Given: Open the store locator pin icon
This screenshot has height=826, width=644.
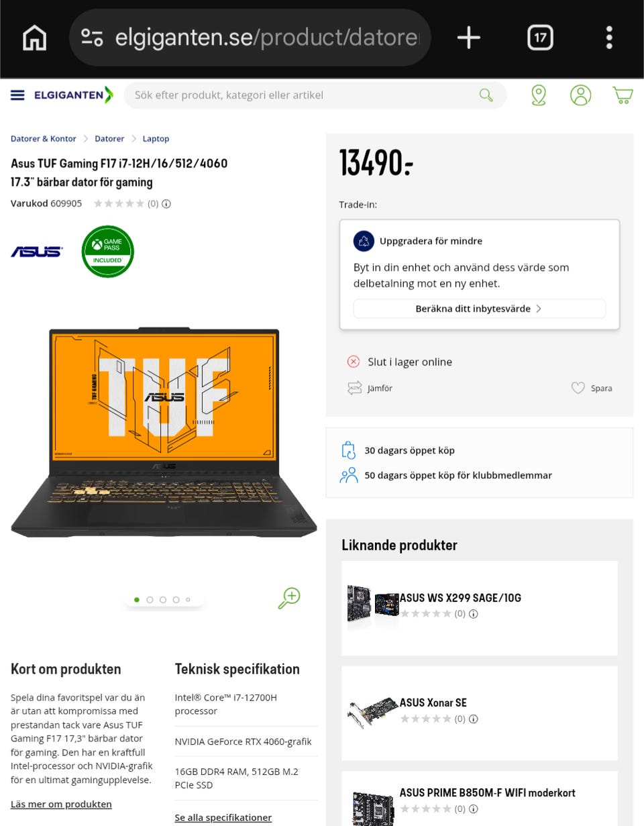Looking at the screenshot, I should [x=539, y=95].
